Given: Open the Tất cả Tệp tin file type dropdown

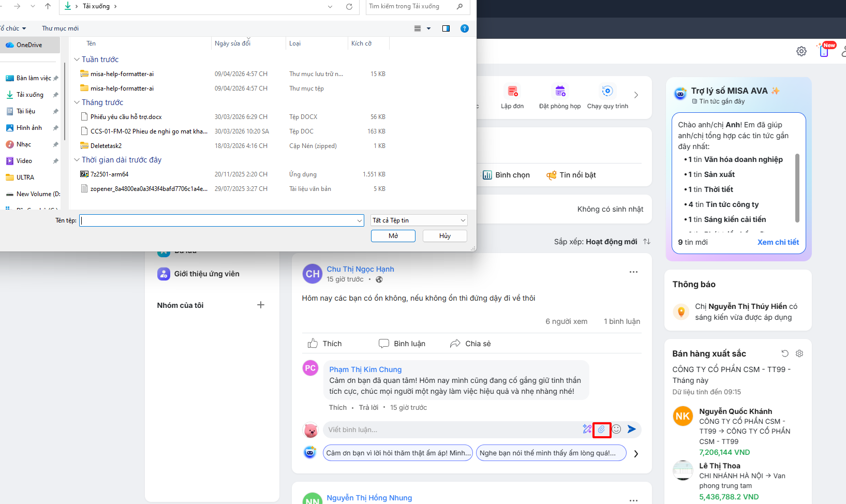Looking at the screenshot, I should click(419, 220).
